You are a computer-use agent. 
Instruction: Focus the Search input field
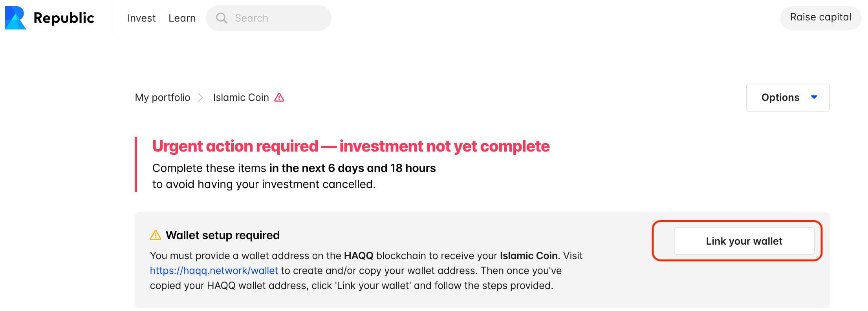pos(269,18)
